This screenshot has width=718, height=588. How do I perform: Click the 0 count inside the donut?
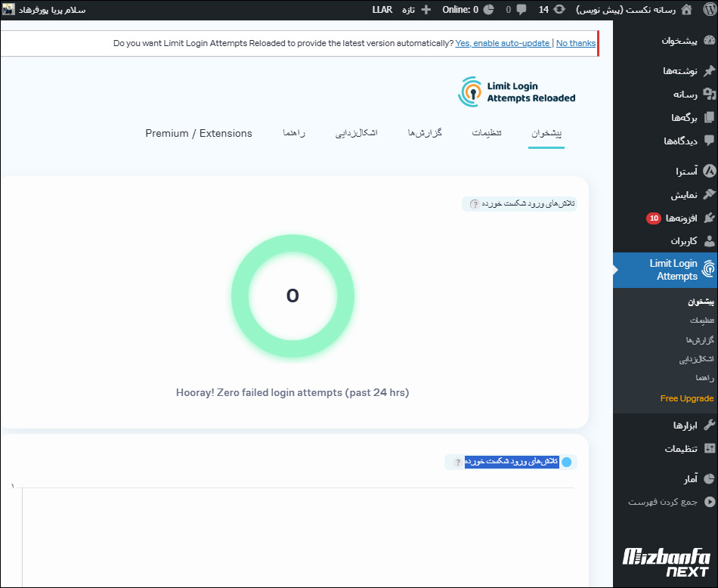tap(292, 296)
